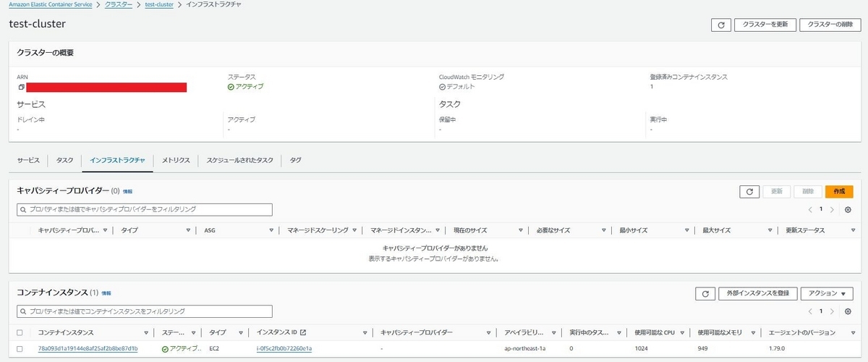
Task: Click 外部インスタンスを登録 button
Action: click(x=758, y=293)
